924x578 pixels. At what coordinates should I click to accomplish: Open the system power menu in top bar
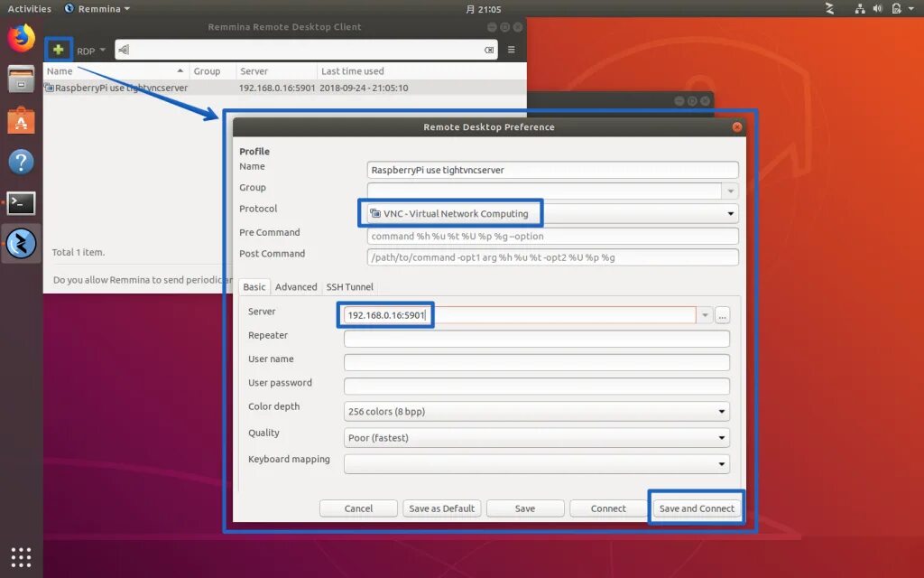[901, 9]
